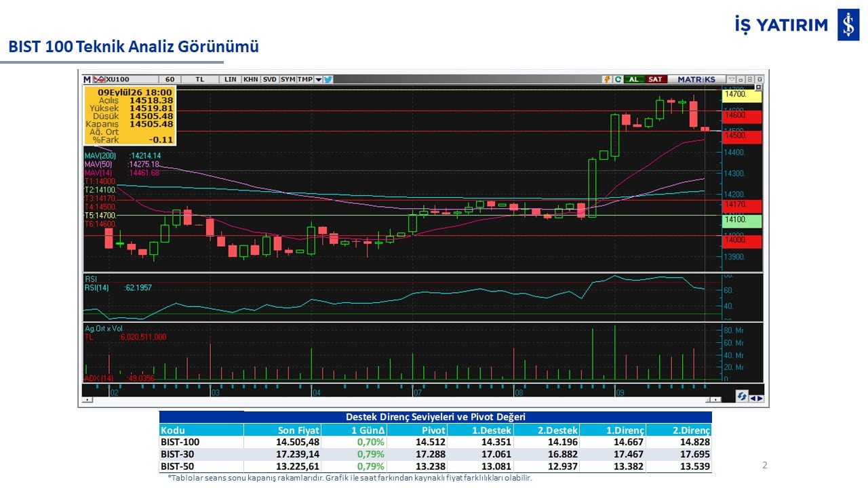Click the M icon at chart top-left

point(87,79)
